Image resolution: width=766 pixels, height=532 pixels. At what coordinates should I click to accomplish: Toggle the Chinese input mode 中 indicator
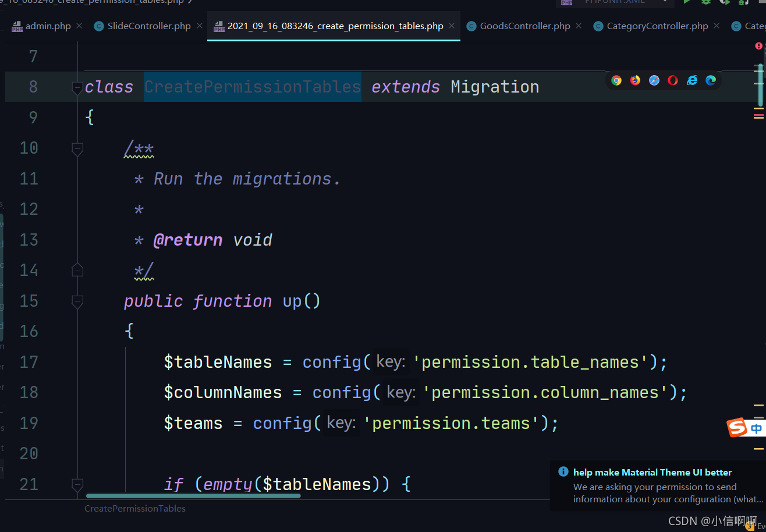coord(756,429)
